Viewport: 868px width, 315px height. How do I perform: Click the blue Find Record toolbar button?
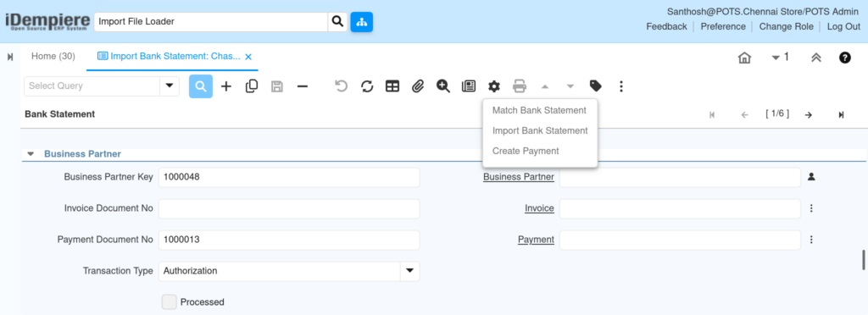(x=200, y=86)
